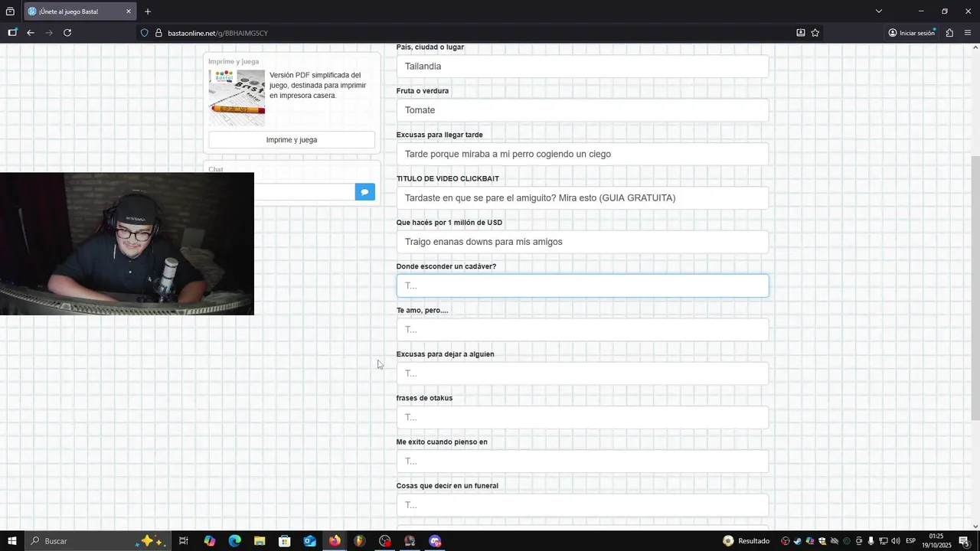Click the 1 millón de USD answer field
The width and height of the screenshot is (980, 551).
tap(583, 242)
